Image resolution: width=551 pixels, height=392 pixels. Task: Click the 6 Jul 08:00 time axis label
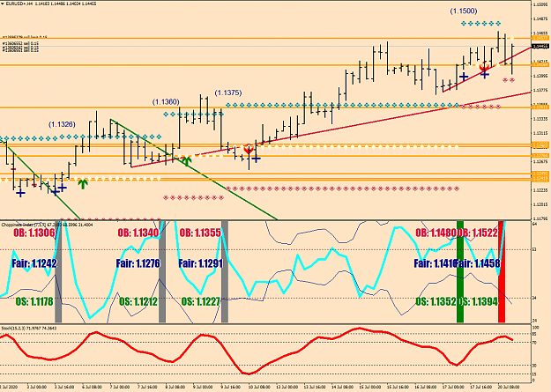92,387
